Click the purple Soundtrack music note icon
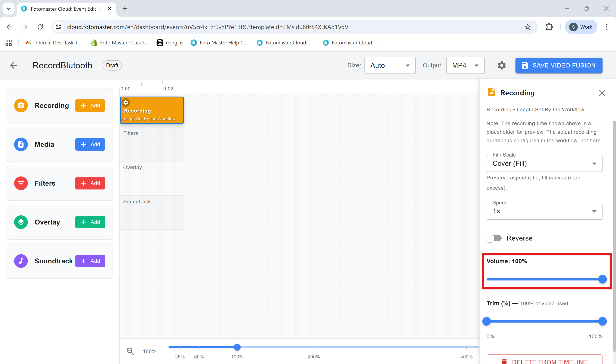The width and height of the screenshot is (616, 364). pyautogui.click(x=21, y=261)
